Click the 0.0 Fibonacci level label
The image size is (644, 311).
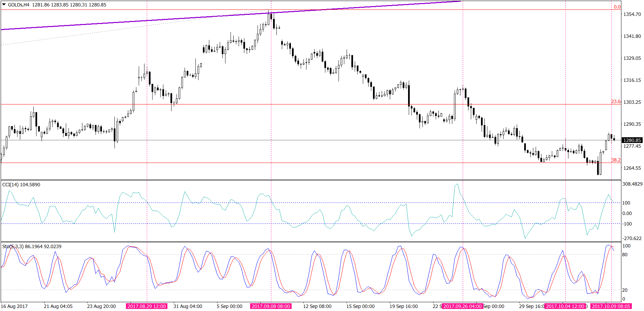pos(617,7)
